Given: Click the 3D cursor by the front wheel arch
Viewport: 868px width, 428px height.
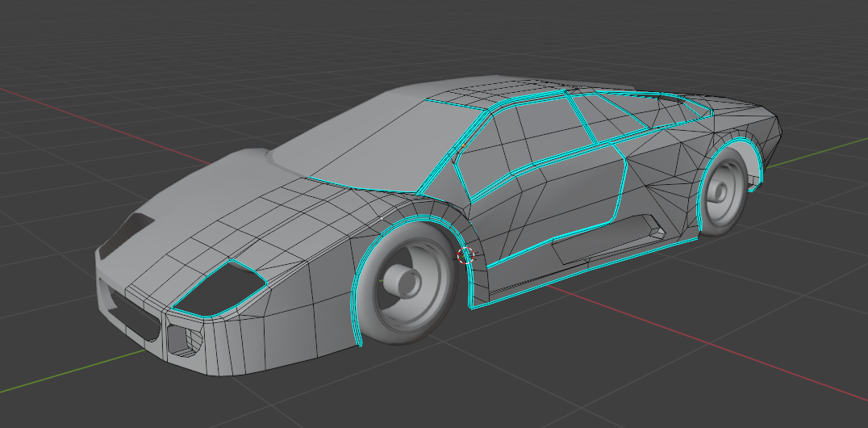Looking at the screenshot, I should coord(465,255).
